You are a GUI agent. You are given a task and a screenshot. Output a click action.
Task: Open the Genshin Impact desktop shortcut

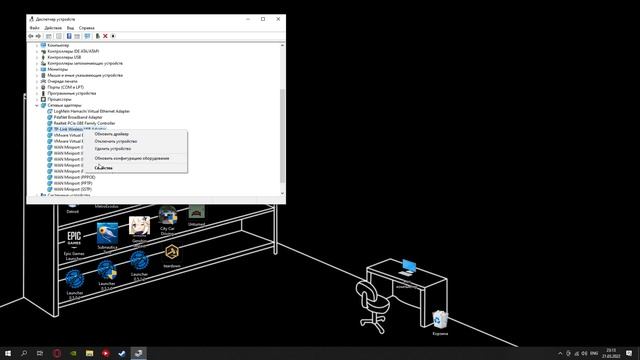[x=139, y=231]
